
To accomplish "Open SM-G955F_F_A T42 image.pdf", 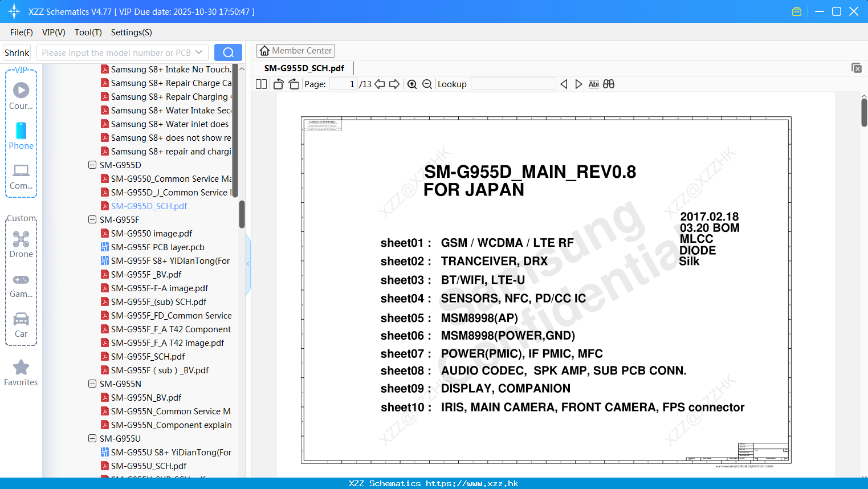I will [168, 343].
